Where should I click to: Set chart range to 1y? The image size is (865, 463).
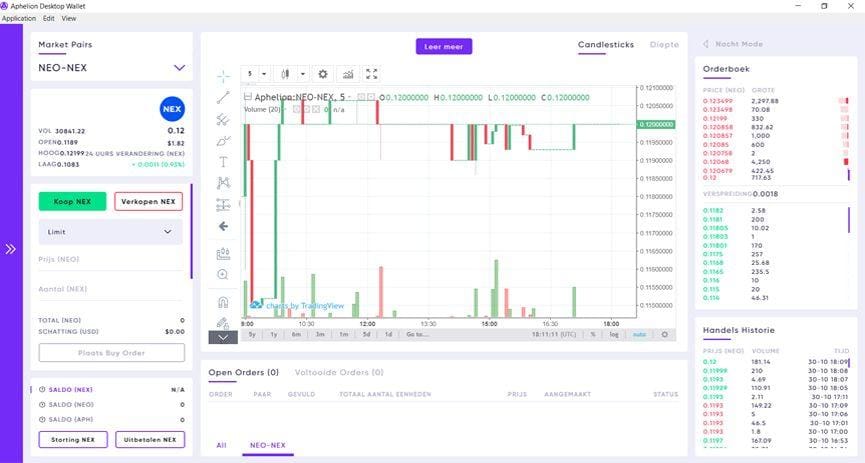[x=274, y=334]
